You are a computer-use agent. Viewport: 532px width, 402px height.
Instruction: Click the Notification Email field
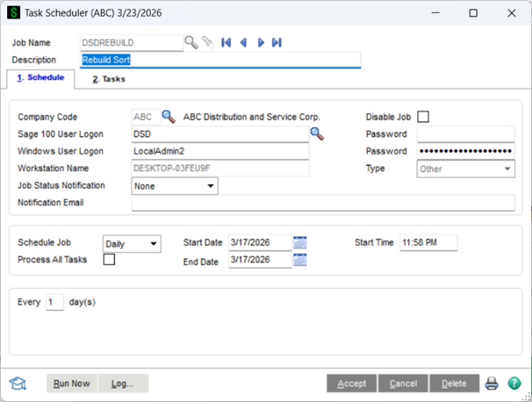click(323, 202)
